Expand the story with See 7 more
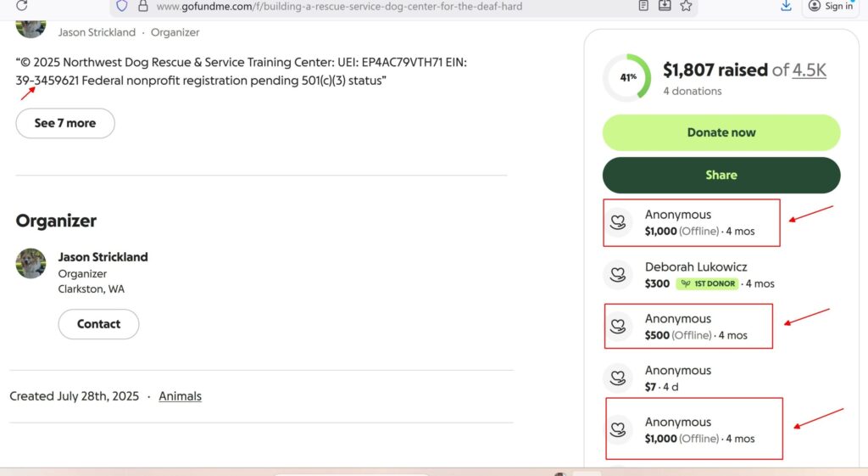 coord(65,123)
